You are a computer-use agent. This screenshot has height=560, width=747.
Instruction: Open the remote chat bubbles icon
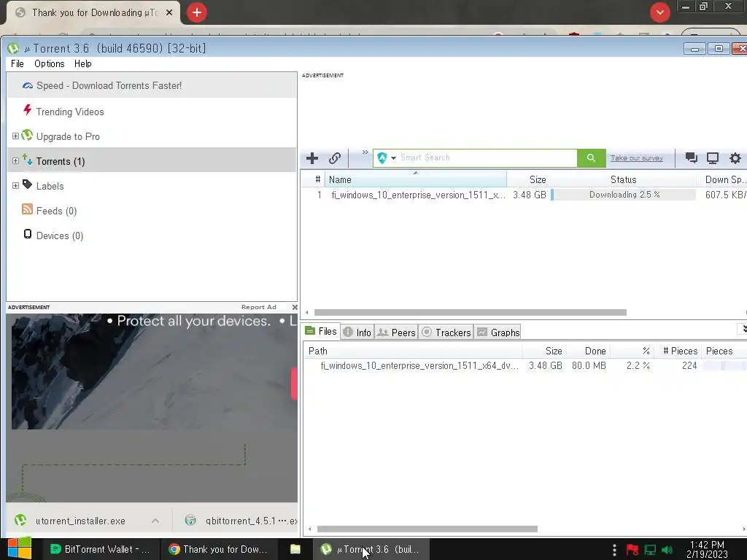click(x=691, y=158)
